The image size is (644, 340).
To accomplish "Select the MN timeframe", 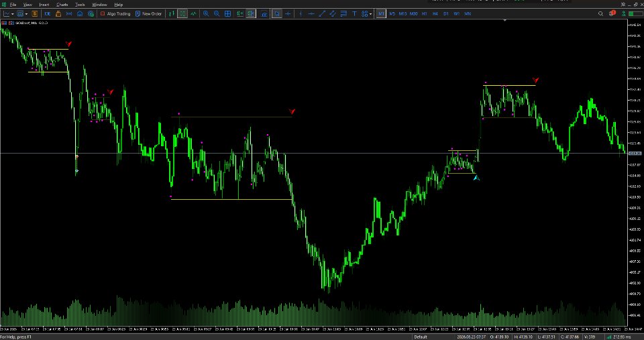I will point(468,13).
